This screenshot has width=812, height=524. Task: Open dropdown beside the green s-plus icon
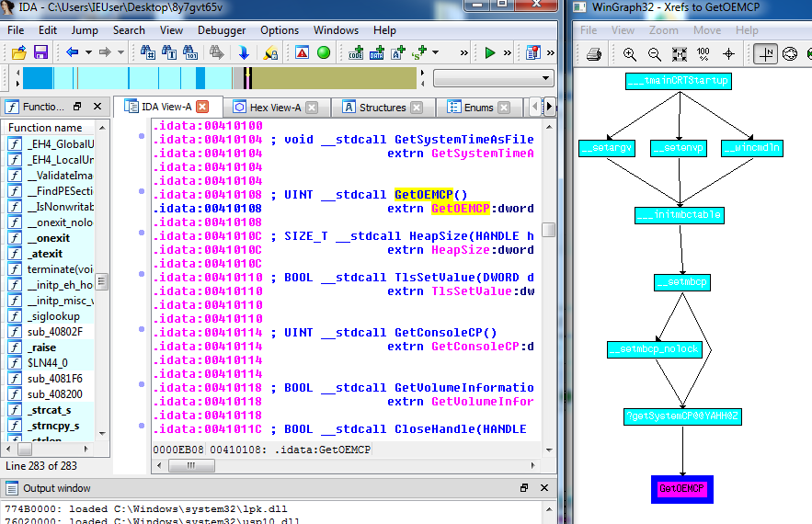point(435,52)
